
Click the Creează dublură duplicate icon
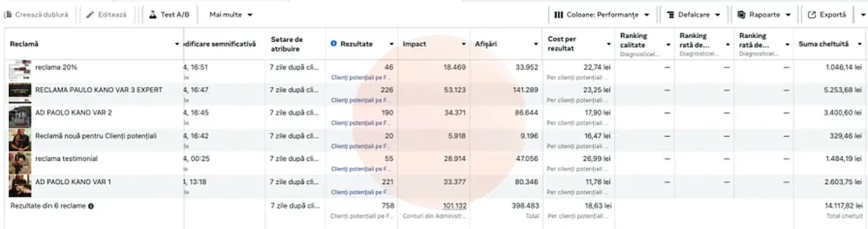(x=8, y=15)
